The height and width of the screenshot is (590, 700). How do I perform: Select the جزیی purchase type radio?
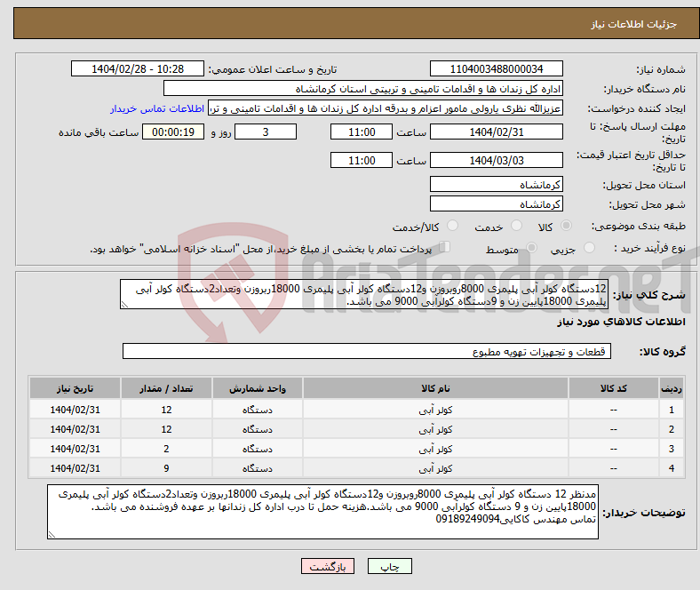click(x=589, y=247)
